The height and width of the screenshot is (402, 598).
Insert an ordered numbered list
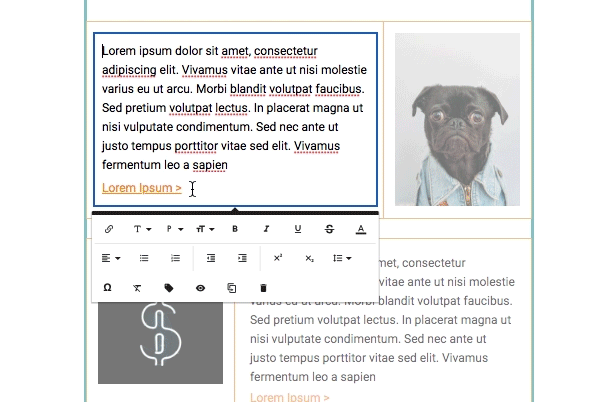click(x=175, y=258)
